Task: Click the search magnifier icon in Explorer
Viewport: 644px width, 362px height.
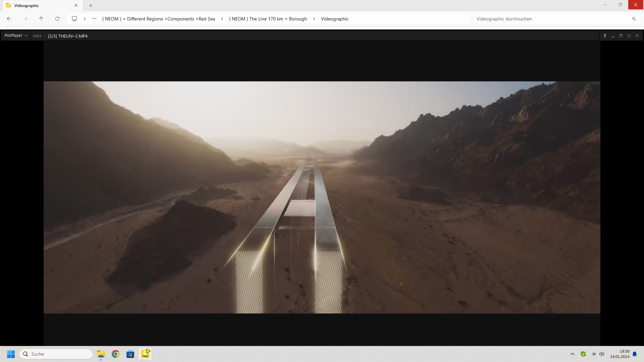Action: click(634, 19)
